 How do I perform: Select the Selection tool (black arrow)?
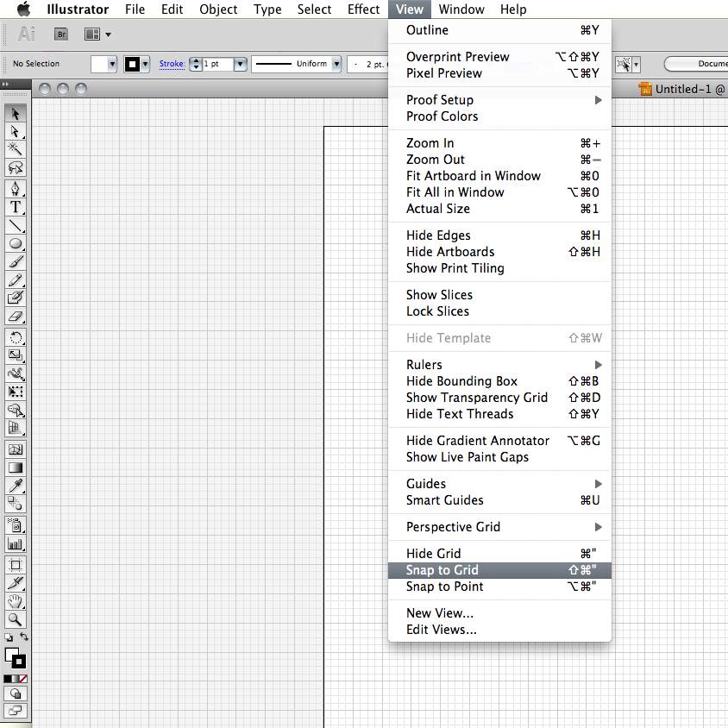[x=16, y=114]
